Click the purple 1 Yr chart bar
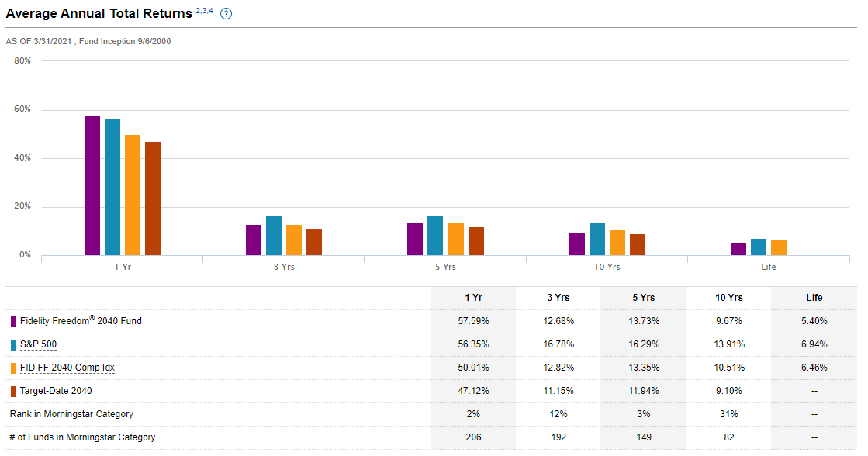The height and width of the screenshot is (456, 868). pos(92,186)
